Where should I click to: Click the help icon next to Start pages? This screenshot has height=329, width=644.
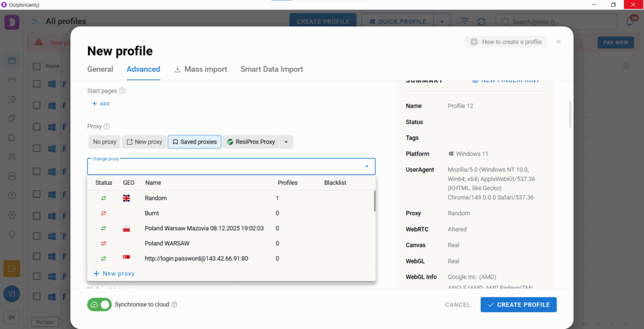[122, 91]
